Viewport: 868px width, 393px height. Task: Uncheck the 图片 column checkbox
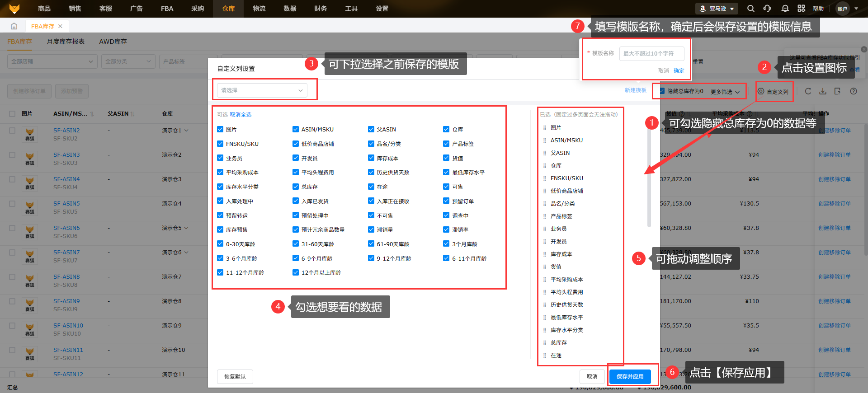point(220,129)
